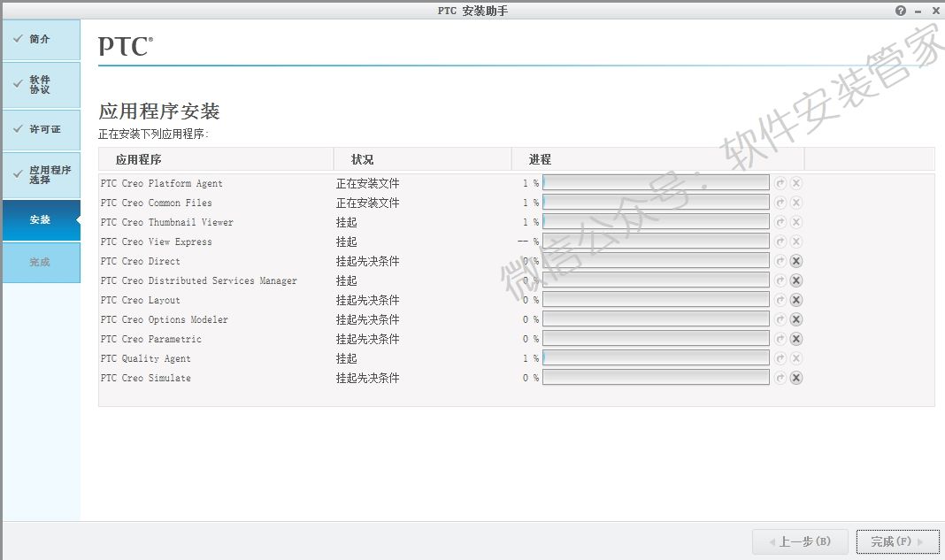The width and height of the screenshot is (945, 560).
Task: Select the 简介 step in the sidebar
Action: (40, 40)
